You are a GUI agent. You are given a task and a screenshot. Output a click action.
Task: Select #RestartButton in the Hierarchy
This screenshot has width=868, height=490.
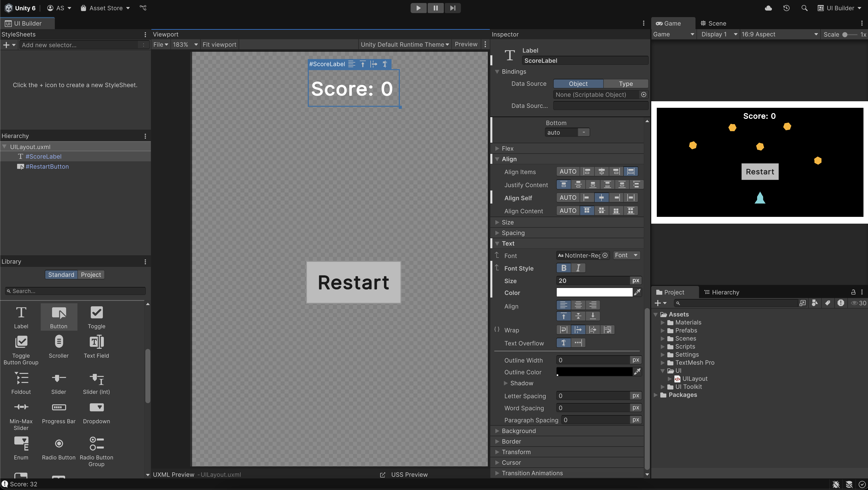[x=47, y=167]
